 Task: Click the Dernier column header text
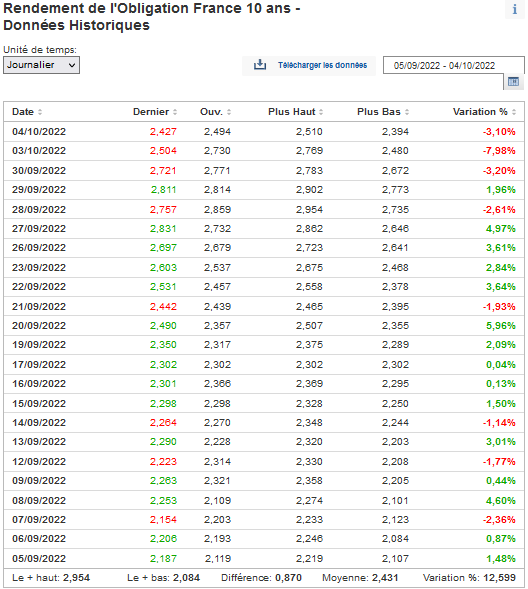pos(151,112)
